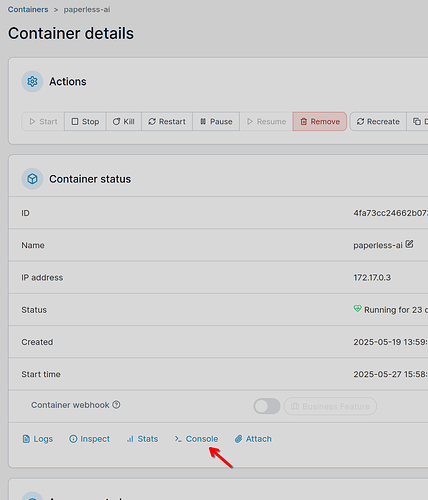View container Stats
This screenshot has width=428, height=500.
click(142, 439)
